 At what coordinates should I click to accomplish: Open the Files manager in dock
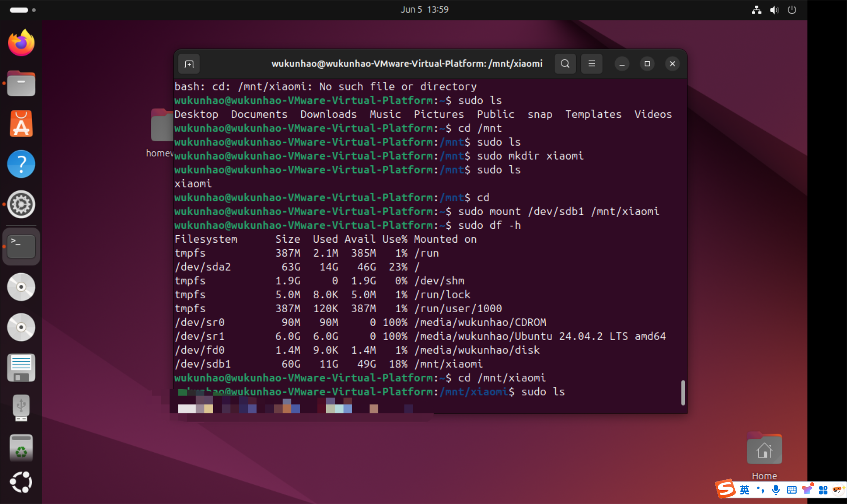pyautogui.click(x=21, y=83)
